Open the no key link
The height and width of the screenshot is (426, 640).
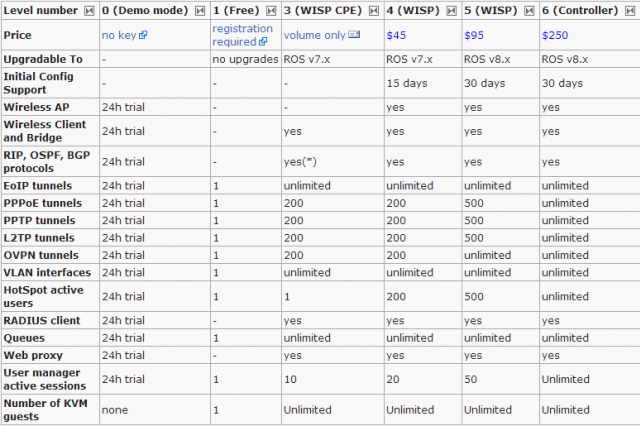point(119,35)
